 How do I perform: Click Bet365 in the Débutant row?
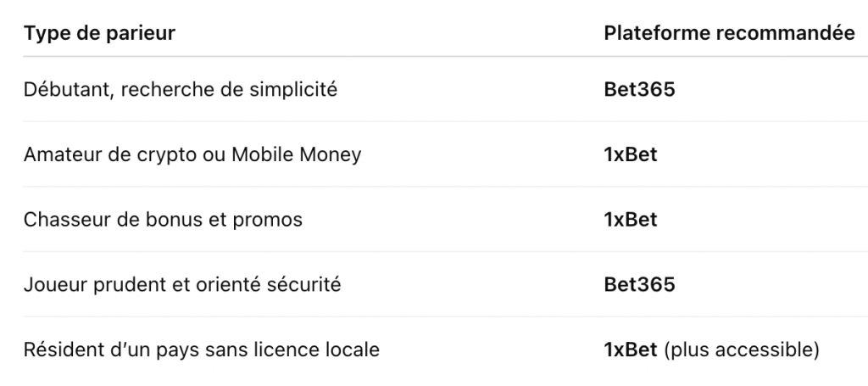coord(639,89)
